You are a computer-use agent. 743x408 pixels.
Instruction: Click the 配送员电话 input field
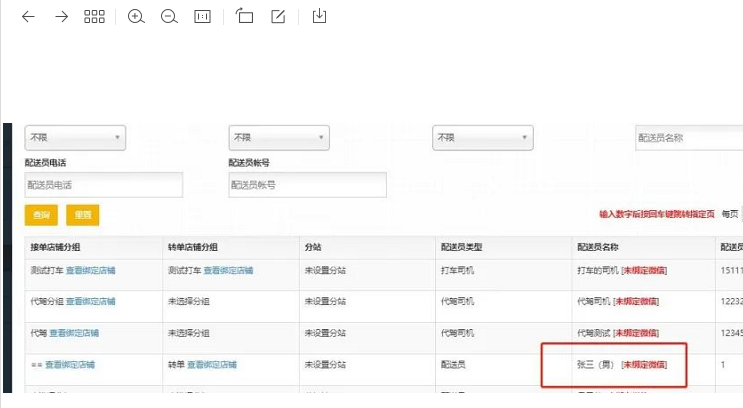(104, 185)
